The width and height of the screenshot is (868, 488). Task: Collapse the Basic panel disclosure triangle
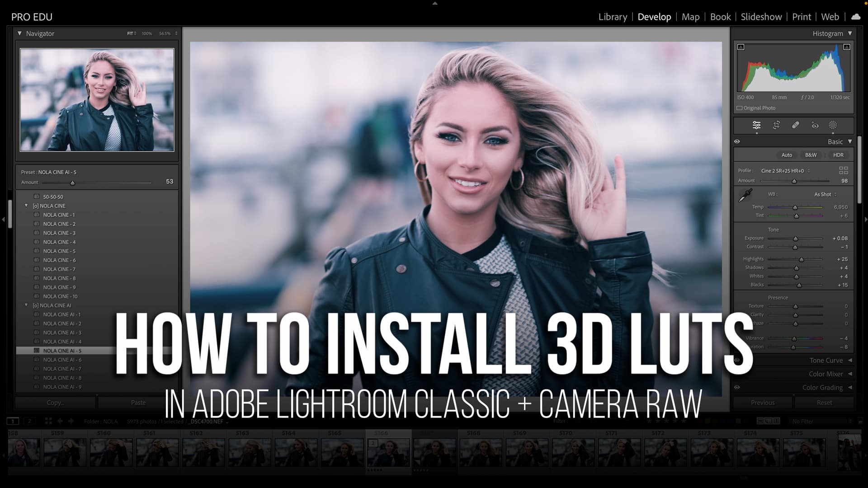[x=850, y=141]
